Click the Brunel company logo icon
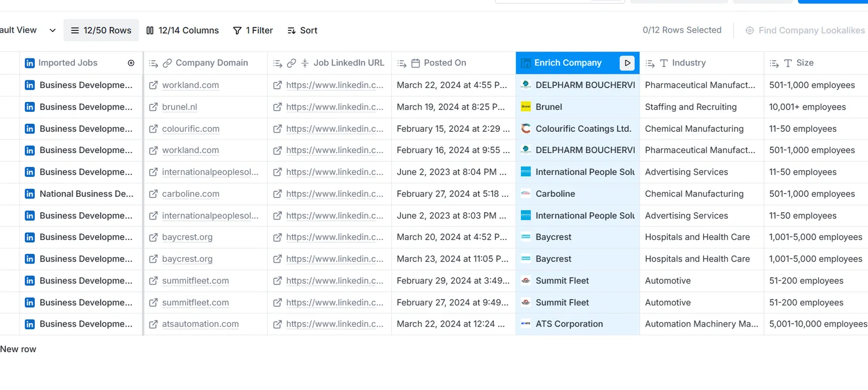Image resolution: width=868 pixels, height=390 pixels. (x=526, y=107)
